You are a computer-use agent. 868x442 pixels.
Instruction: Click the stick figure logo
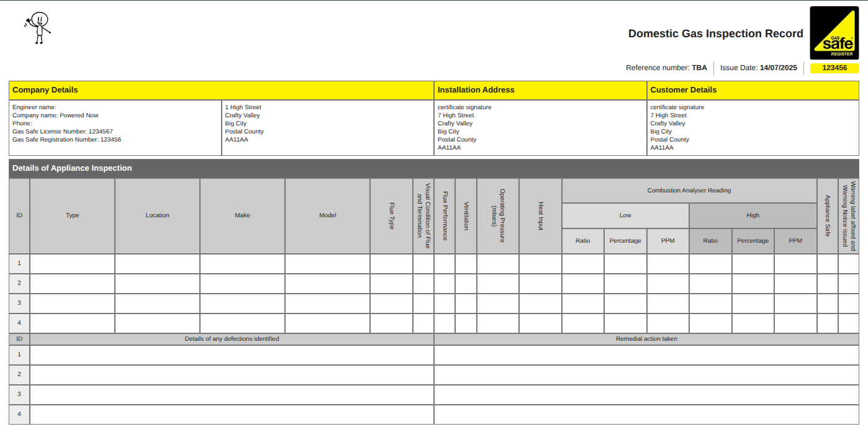coord(38,28)
